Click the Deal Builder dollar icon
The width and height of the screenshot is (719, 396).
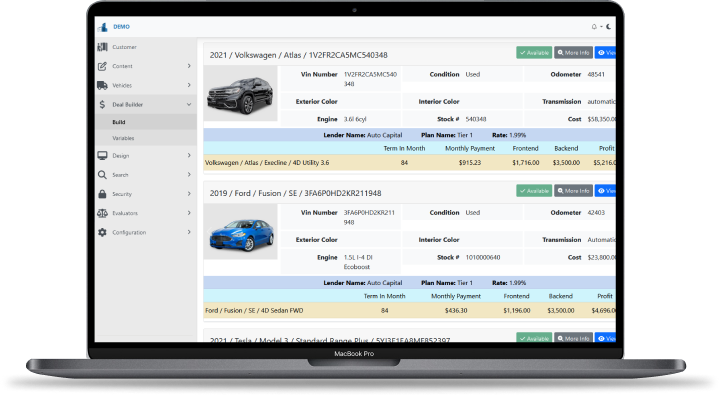tap(102, 104)
